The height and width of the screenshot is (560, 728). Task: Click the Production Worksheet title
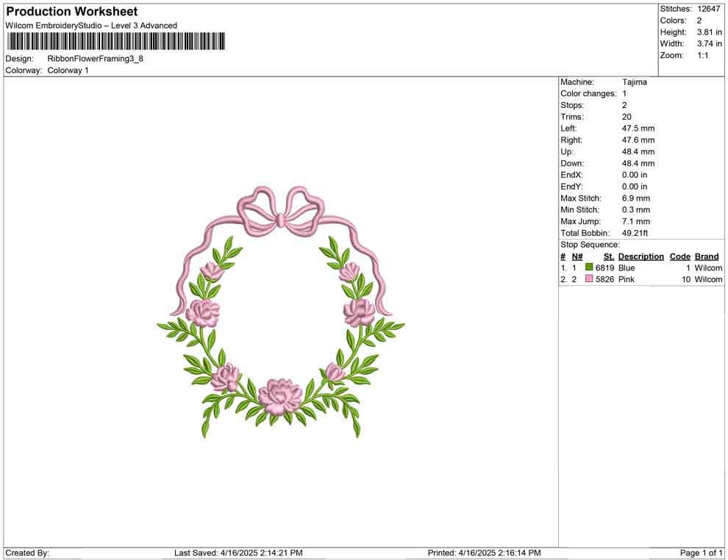coord(71,11)
